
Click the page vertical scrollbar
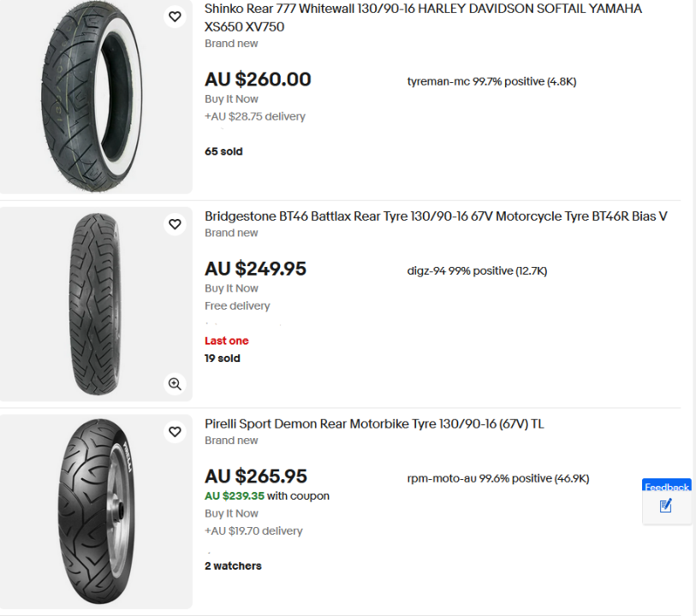click(x=692, y=308)
